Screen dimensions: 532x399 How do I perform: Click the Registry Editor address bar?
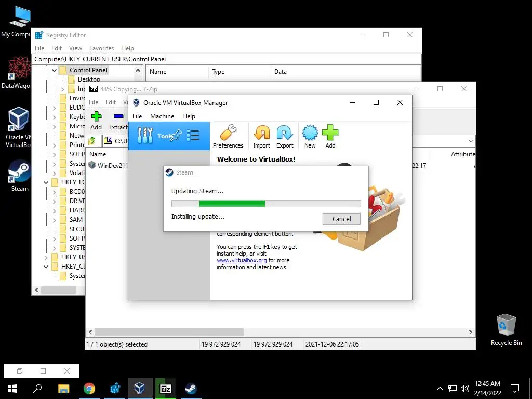pos(227,59)
